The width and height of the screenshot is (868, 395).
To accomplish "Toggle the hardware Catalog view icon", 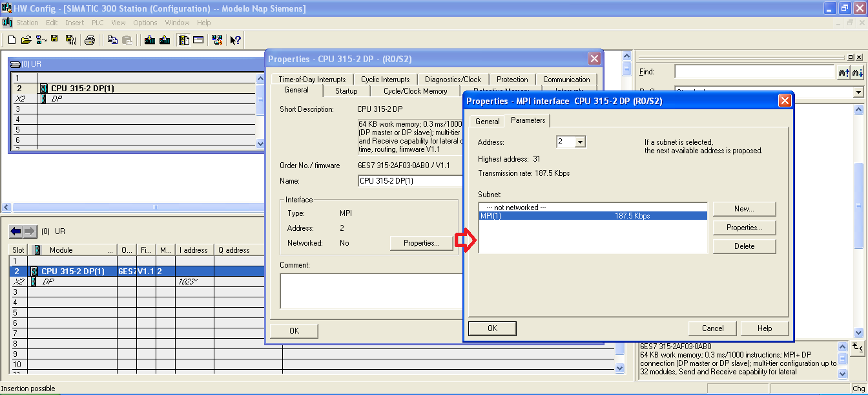I will point(184,40).
